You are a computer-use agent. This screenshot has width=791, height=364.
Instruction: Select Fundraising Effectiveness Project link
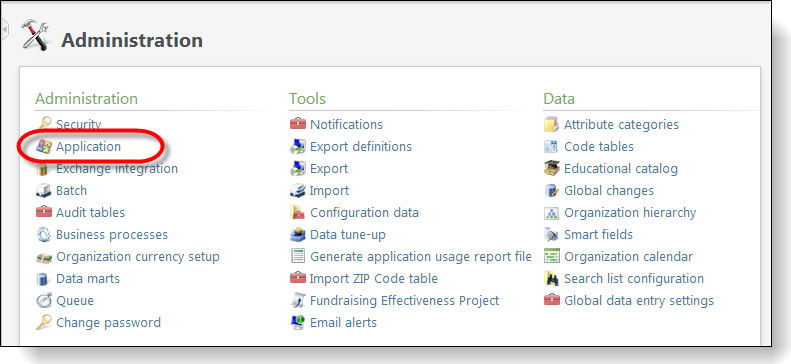point(404,300)
